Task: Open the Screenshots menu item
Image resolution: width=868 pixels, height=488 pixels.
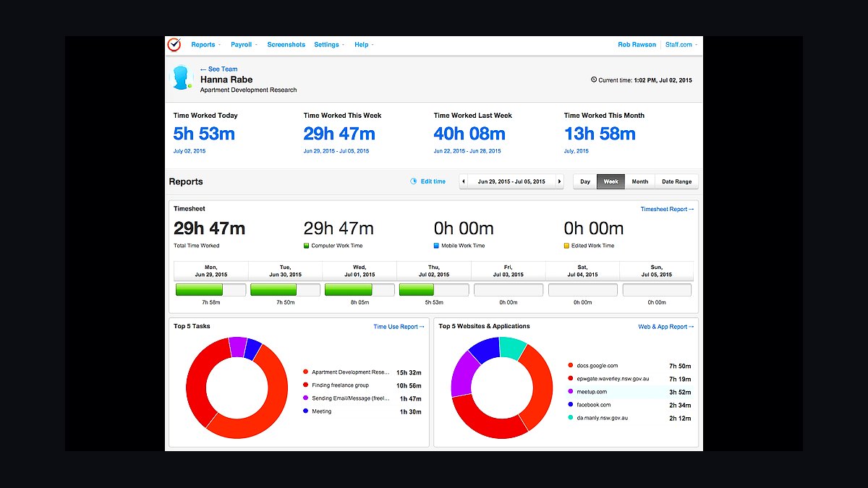Action: 286,45
